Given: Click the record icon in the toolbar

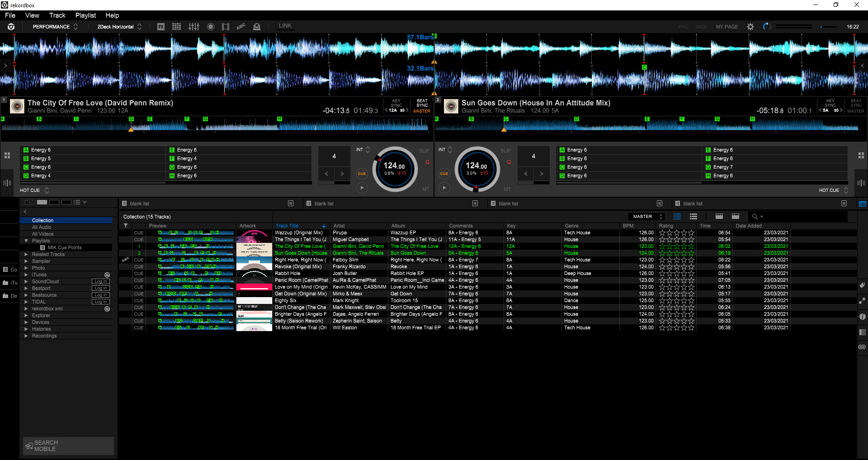Looking at the screenshot, I should [x=210, y=27].
